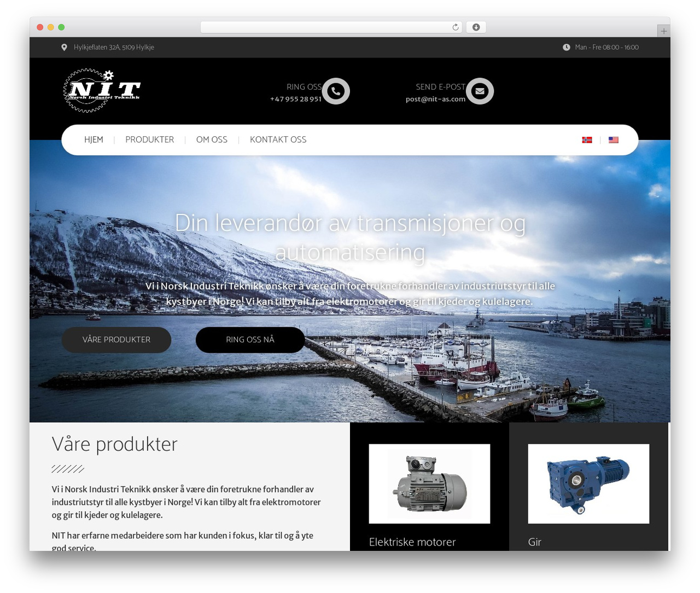Maximize the browser with the green button

click(61, 27)
